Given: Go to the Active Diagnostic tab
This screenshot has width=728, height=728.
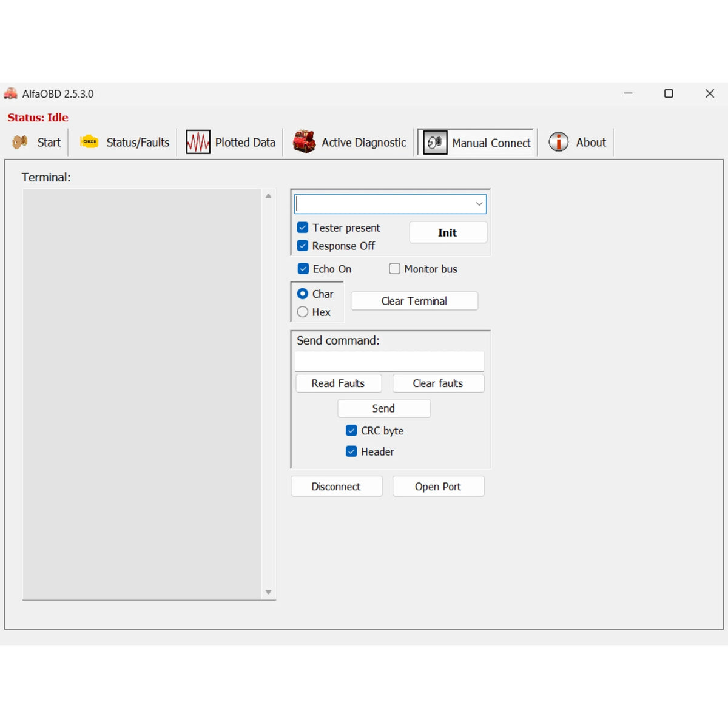Looking at the screenshot, I should [363, 142].
